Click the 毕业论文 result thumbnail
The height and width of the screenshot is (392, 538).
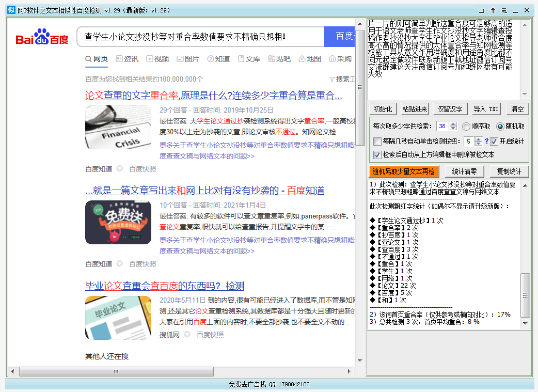coord(118,318)
